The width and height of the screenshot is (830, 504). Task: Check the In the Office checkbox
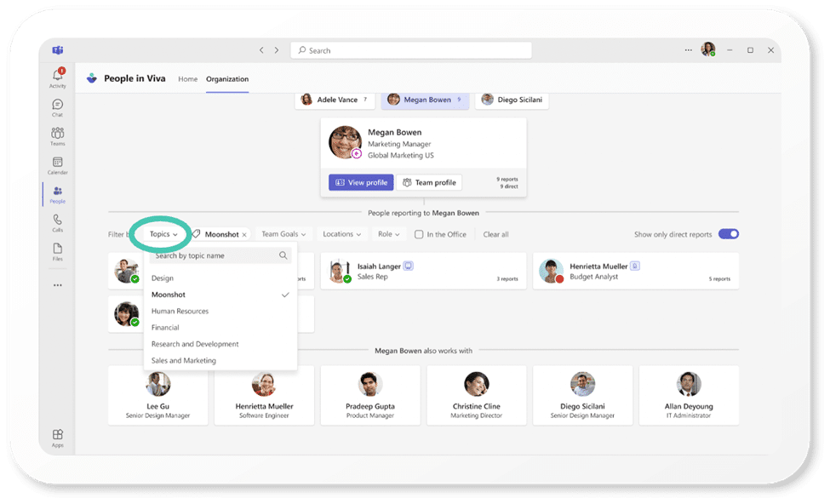pyautogui.click(x=419, y=234)
